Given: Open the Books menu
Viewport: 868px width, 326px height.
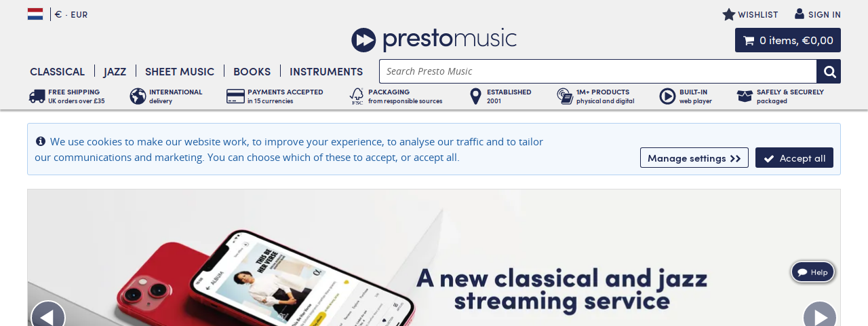Looking at the screenshot, I should click(252, 71).
